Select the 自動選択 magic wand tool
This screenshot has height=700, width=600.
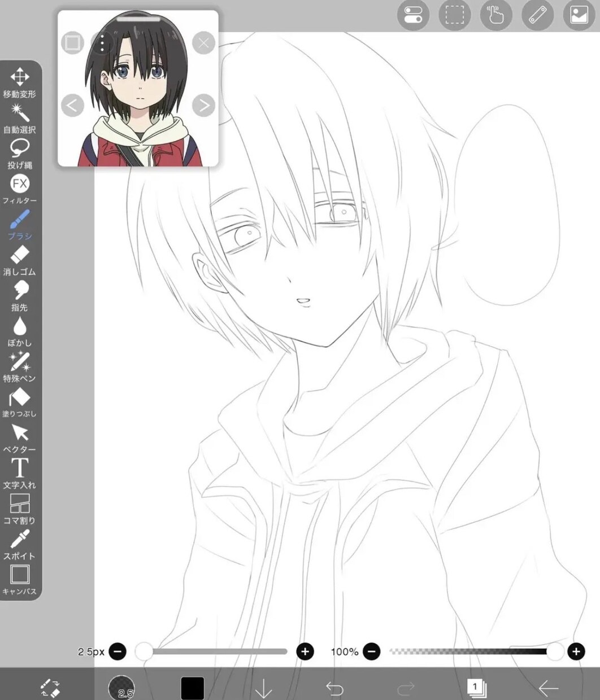[x=20, y=118]
